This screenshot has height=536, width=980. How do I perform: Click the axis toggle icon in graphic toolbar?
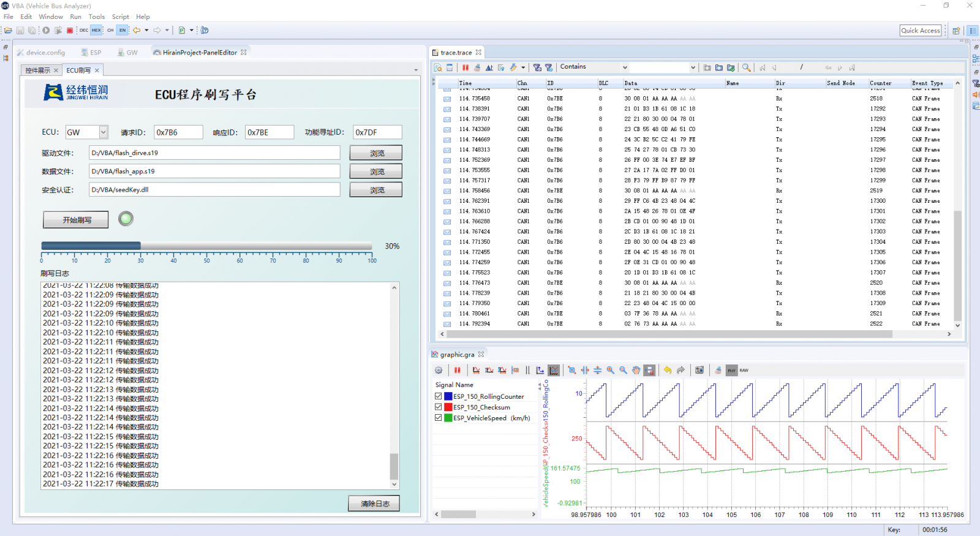point(540,370)
